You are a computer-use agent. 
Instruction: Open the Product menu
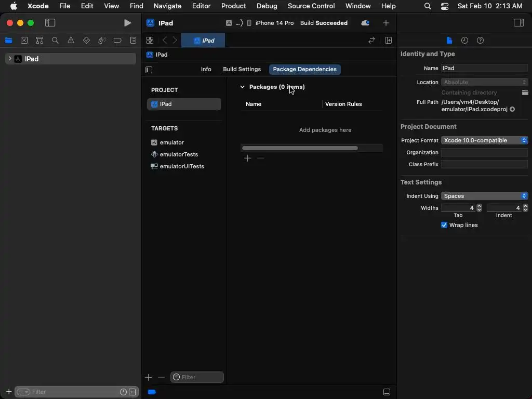tap(233, 6)
